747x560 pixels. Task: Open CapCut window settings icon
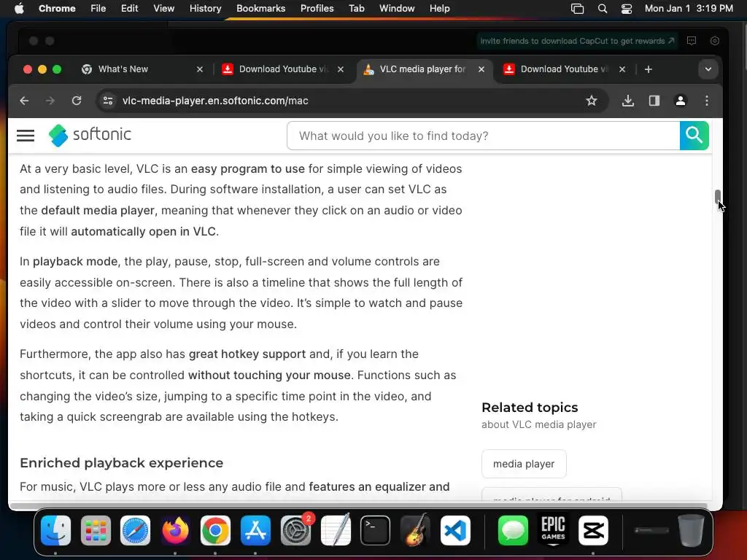(x=715, y=41)
